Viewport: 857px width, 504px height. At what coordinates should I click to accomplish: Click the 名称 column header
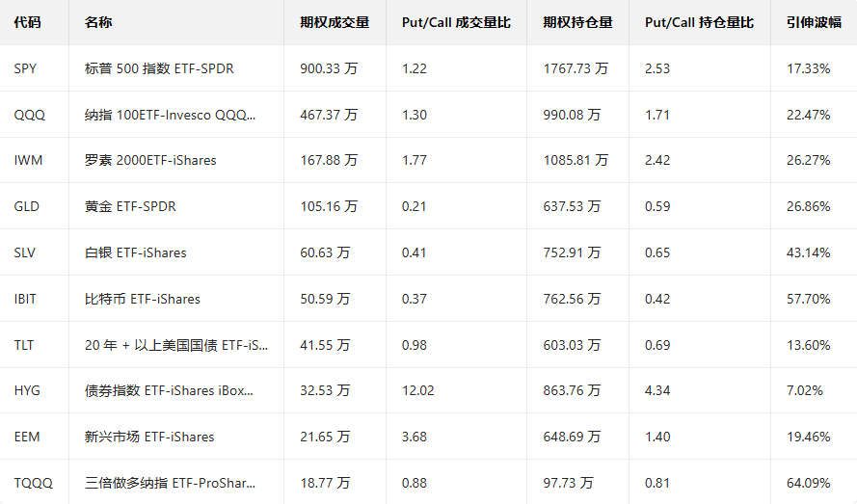[98, 22]
